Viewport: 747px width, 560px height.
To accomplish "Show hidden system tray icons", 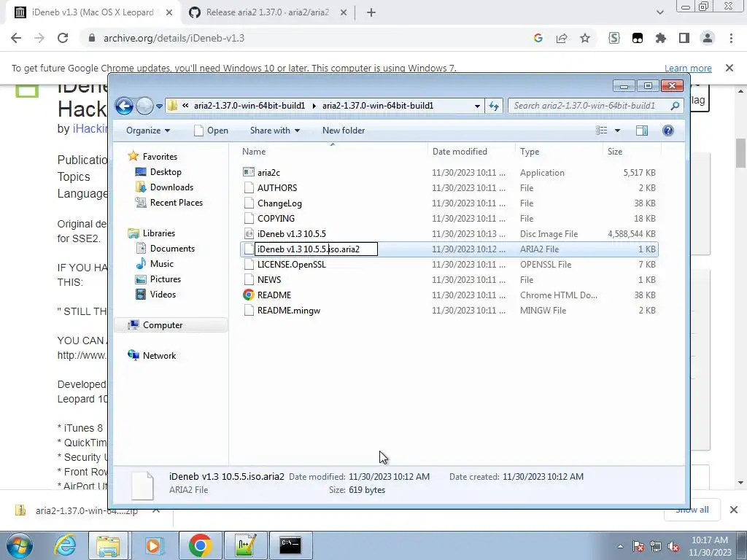I will pos(620,547).
